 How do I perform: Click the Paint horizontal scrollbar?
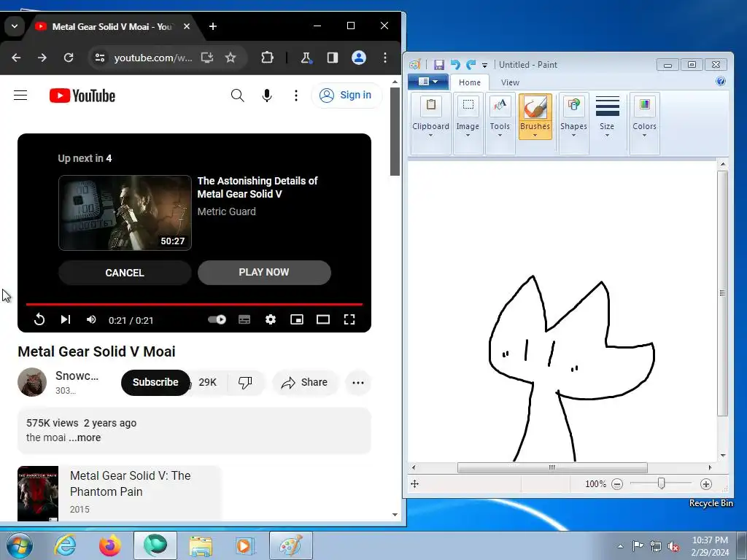pyautogui.click(x=552, y=467)
